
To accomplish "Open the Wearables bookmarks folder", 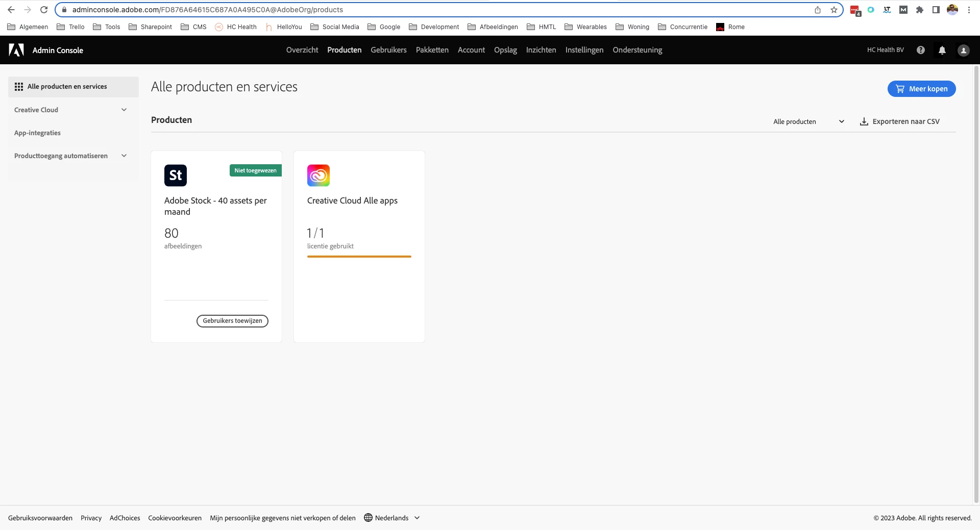I will point(586,27).
